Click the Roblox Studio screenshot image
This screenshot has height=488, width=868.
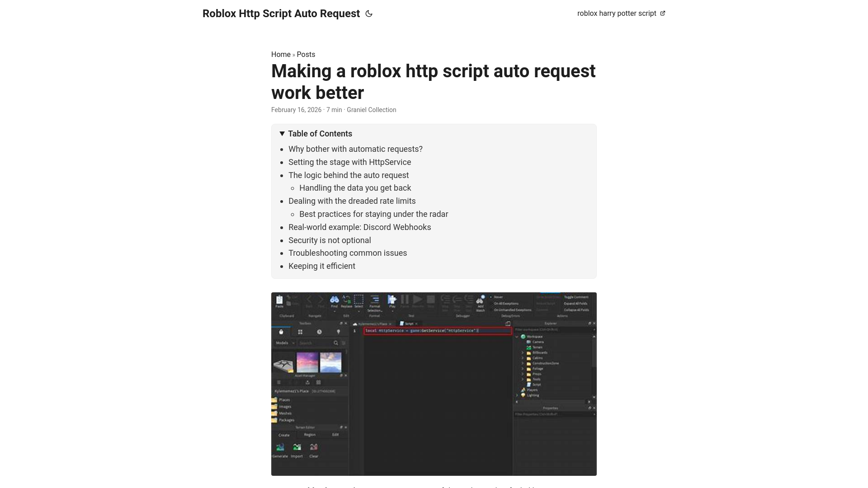pos(434,384)
